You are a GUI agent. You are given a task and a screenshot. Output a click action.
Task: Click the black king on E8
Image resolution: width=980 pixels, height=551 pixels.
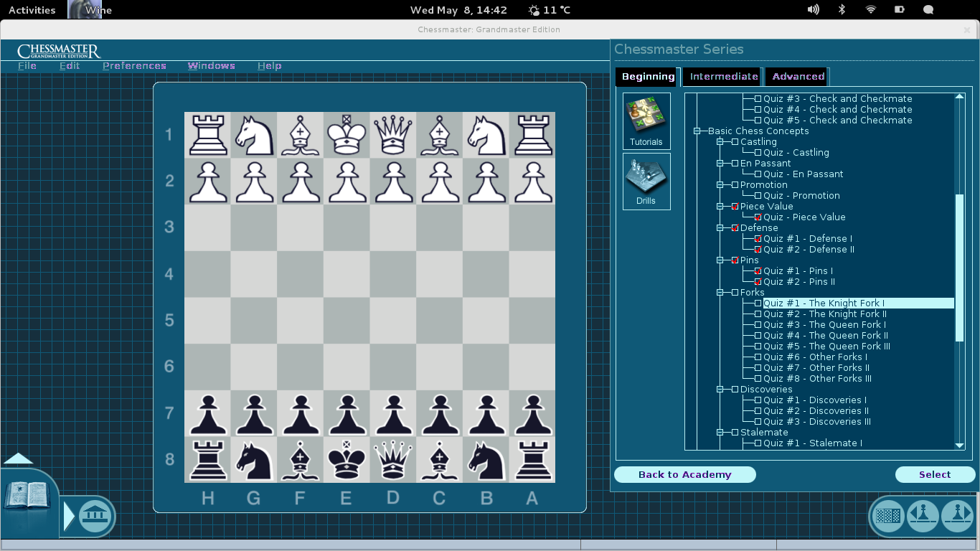(x=347, y=460)
